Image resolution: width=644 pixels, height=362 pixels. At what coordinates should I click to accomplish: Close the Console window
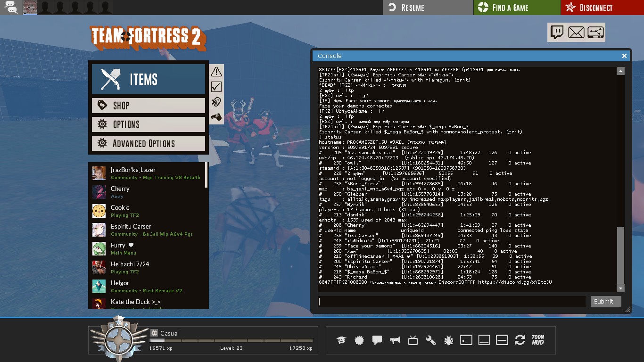[x=624, y=56]
